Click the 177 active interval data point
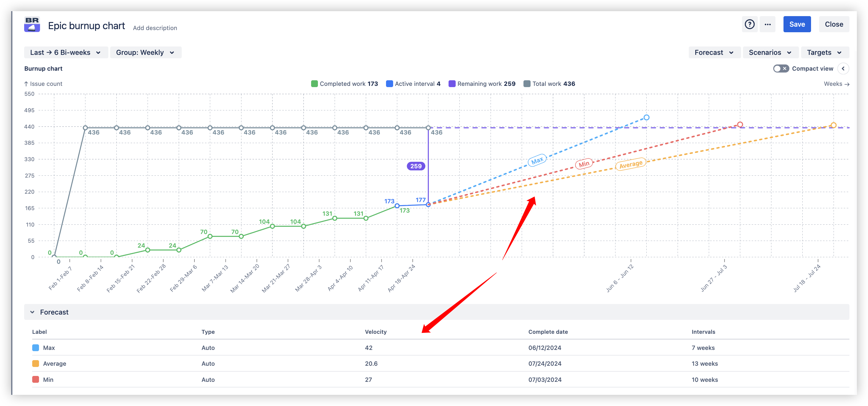Viewport: 868px width, 406px height. (428, 205)
